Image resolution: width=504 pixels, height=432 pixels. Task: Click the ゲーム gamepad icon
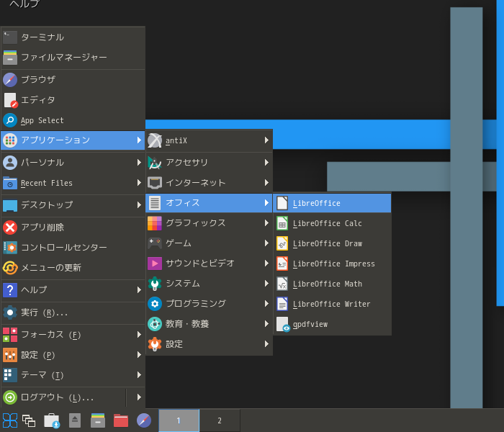pos(155,243)
